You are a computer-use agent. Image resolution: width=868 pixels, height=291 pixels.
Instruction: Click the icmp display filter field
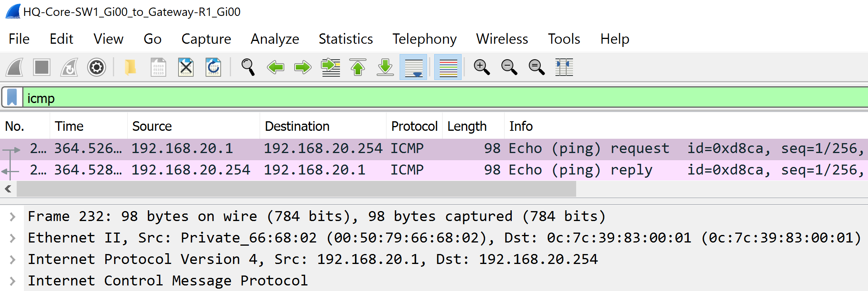(x=445, y=98)
